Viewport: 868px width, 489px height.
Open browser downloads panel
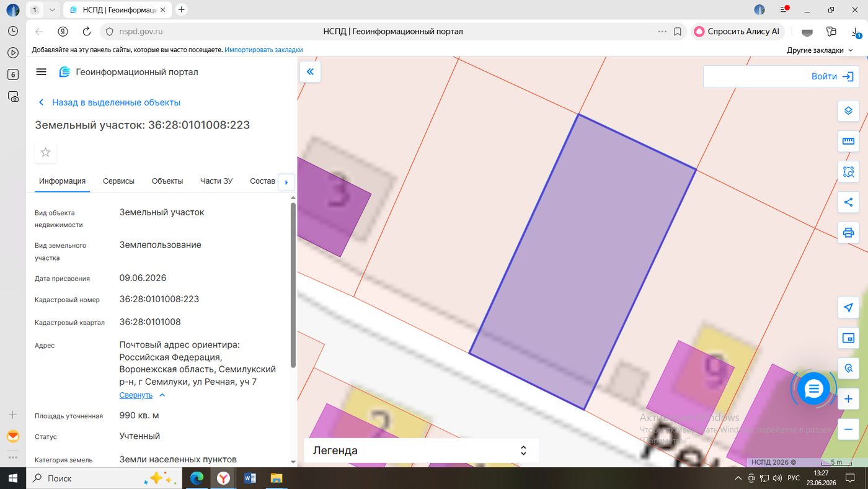856,32
